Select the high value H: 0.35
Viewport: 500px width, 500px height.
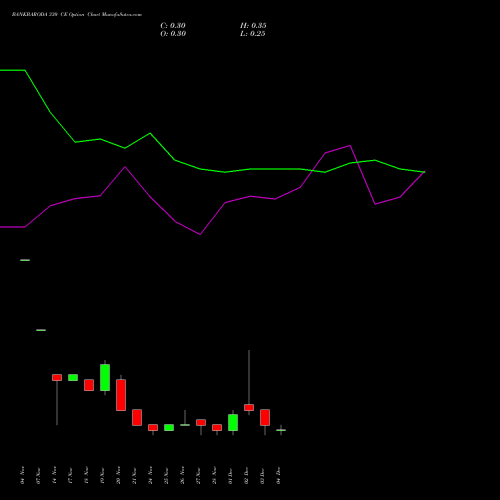pyautogui.click(x=253, y=26)
